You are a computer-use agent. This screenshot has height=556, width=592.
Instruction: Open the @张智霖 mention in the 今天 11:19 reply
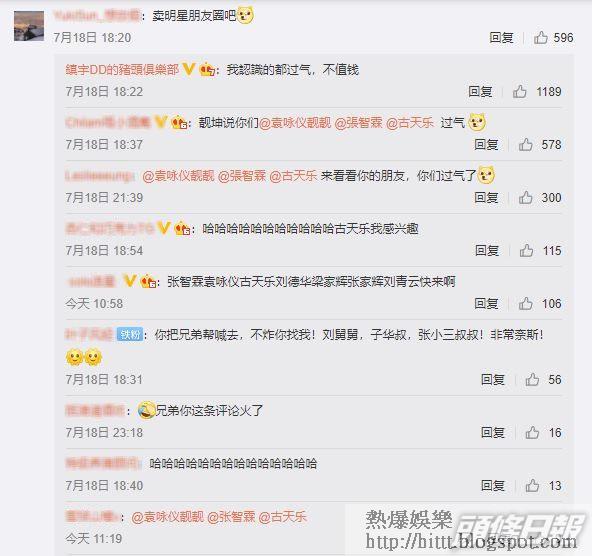pyautogui.click(x=231, y=517)
